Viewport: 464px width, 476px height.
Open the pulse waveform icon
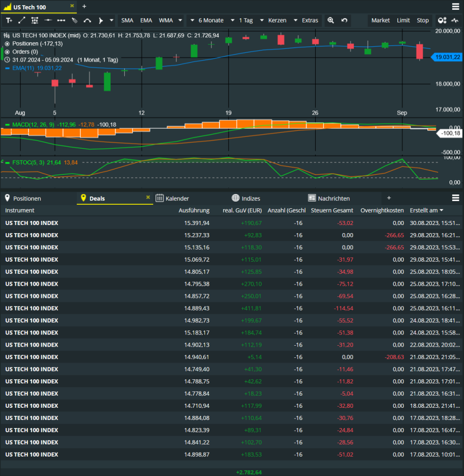click(455, 20)
